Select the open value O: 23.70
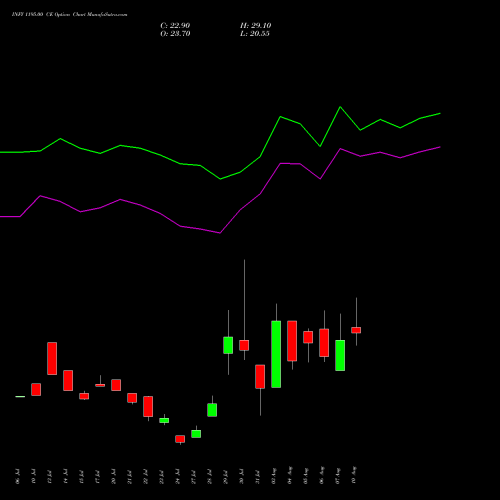 click(x=175, y=34)
